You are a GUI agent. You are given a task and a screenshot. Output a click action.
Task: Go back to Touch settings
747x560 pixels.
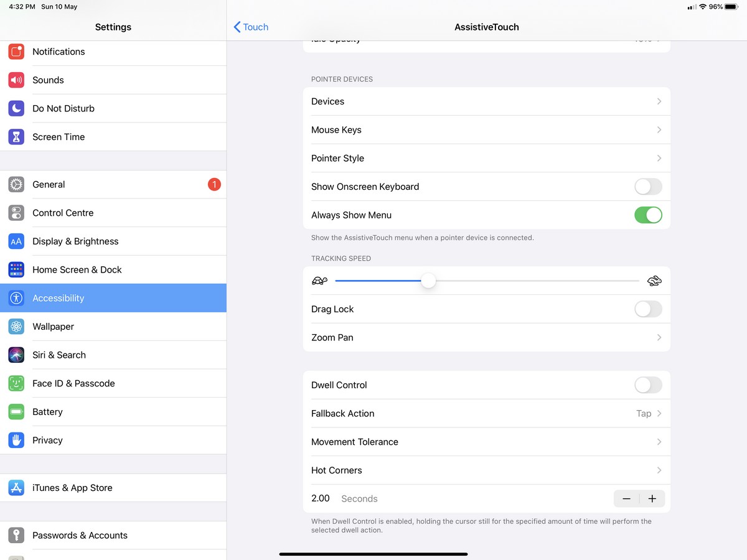251,27
